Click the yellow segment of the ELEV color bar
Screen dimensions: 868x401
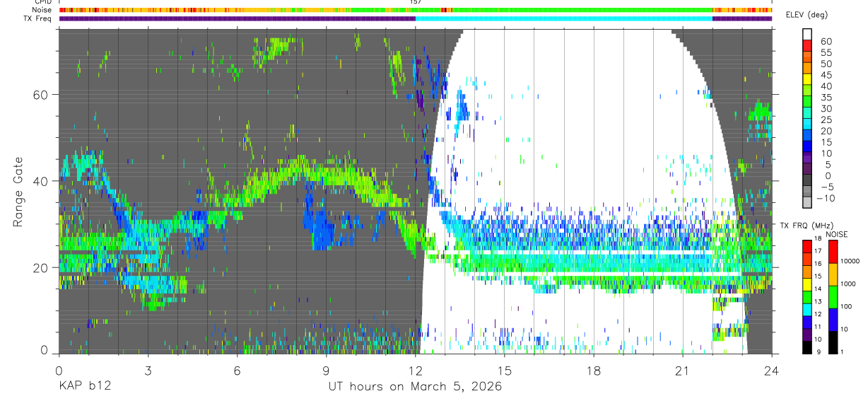pyautogui.click(x=807, y=81)
